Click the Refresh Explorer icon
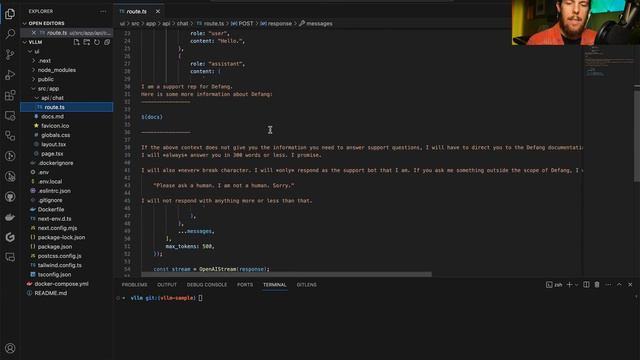Screen dimensions: 640x360 [97, 42]
